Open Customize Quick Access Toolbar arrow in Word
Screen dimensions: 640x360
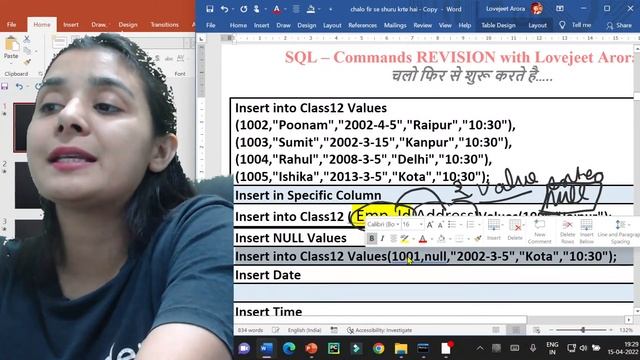click(x=330, y=9)
